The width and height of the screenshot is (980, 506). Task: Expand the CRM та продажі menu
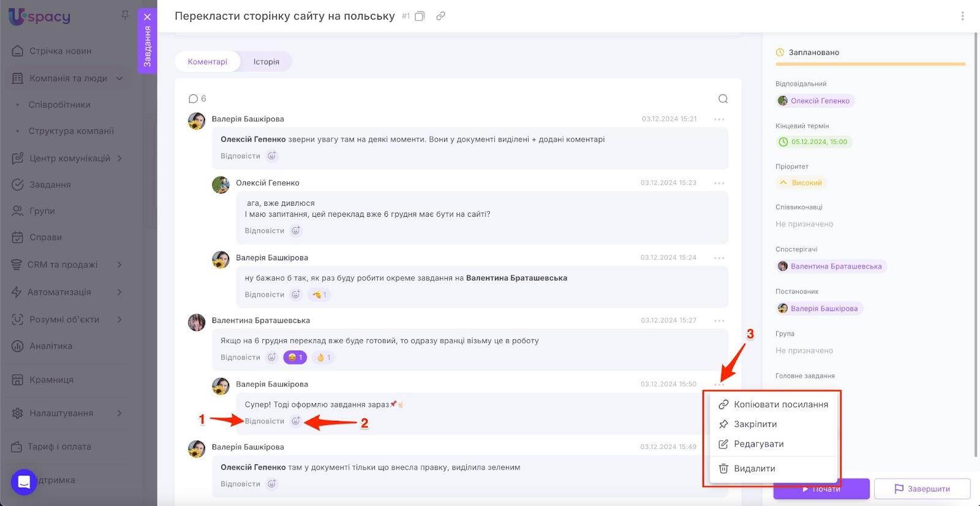119,265
